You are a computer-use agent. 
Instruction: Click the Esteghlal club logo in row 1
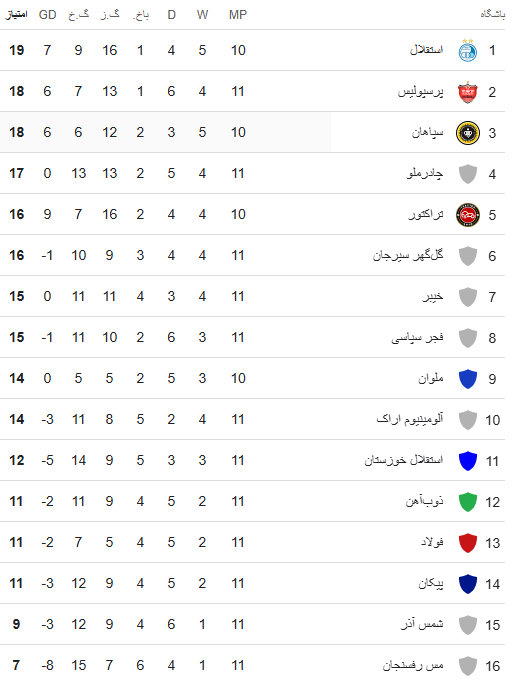[x=468, y=50]
